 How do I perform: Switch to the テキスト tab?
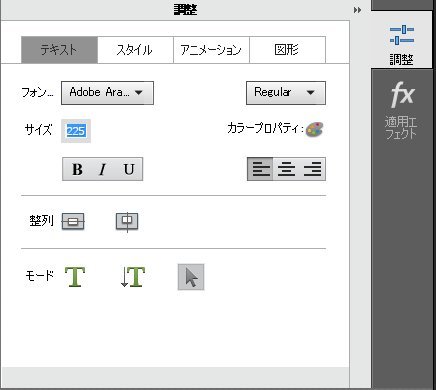click(59, 50)
